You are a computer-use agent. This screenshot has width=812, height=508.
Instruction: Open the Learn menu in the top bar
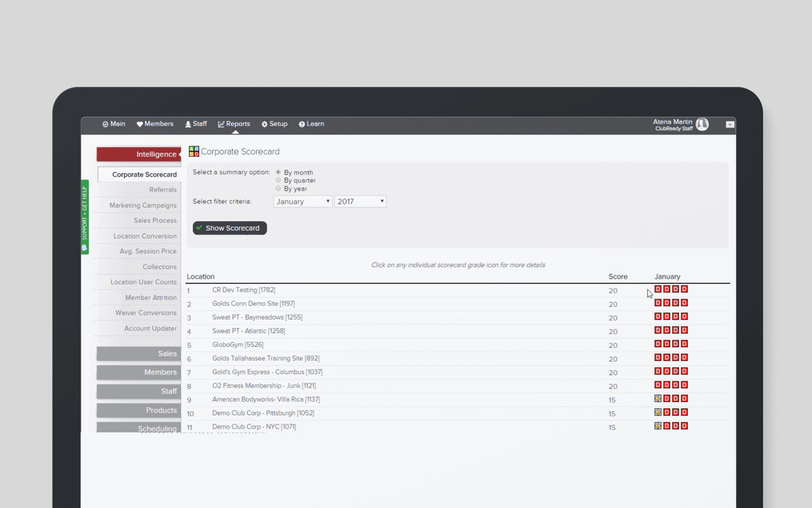click(311, 124)
